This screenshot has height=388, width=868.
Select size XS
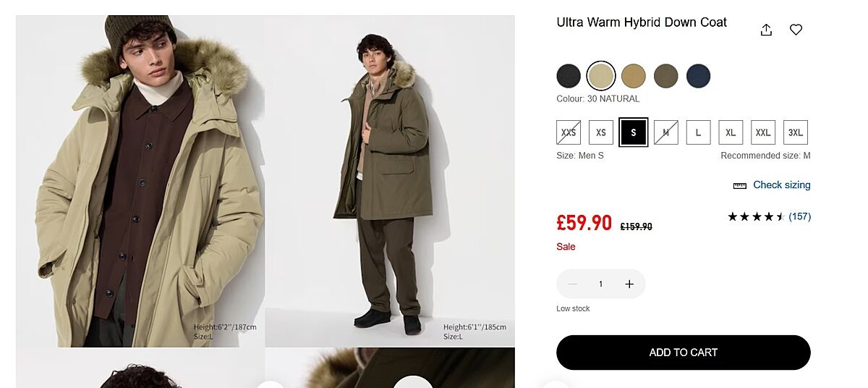coord(601,132)
